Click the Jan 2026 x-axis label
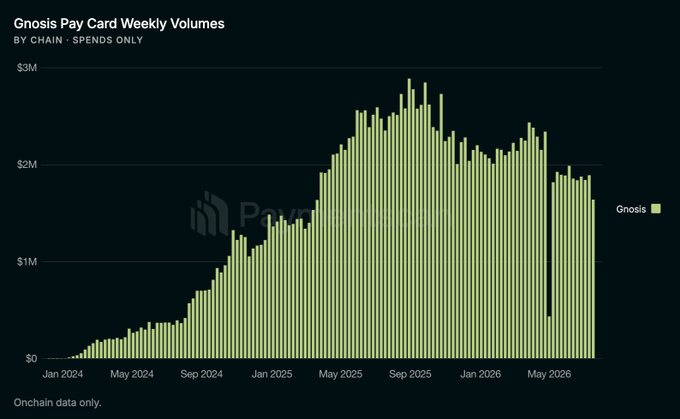This screenshot has width=680, height=419. tap(481, 374)
